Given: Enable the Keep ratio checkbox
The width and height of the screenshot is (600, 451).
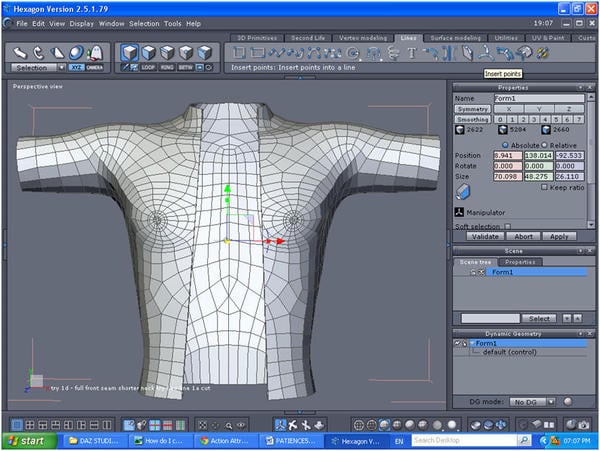Looking at the screenshot, I should click(x=544, y=187).
